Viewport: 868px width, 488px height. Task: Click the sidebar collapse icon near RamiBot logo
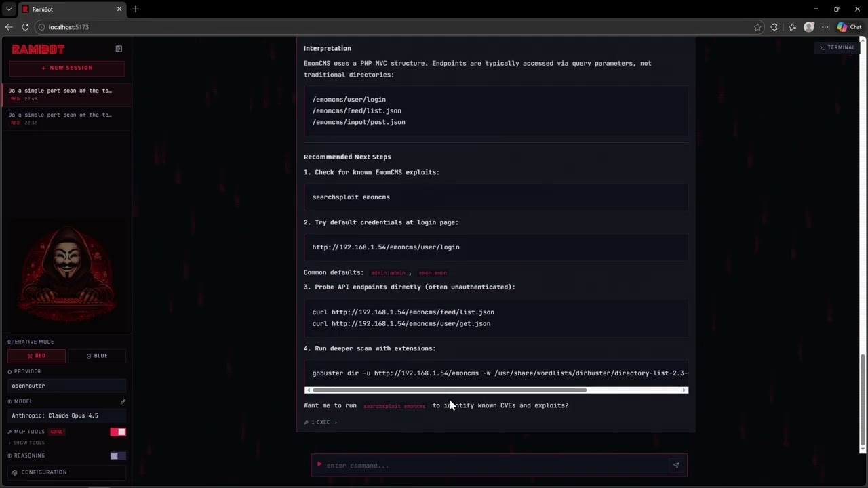(119, 49)
